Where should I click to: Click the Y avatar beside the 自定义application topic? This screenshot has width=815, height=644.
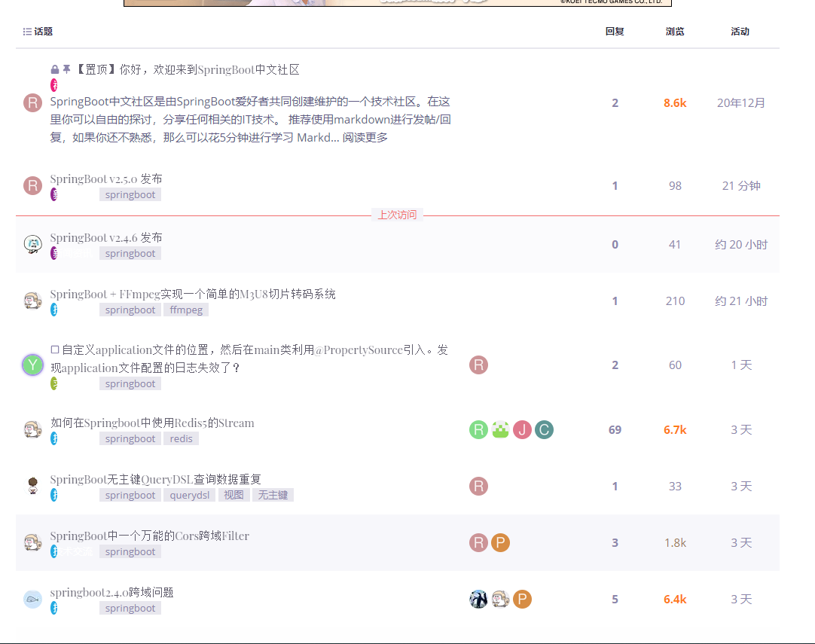[32, 365]
